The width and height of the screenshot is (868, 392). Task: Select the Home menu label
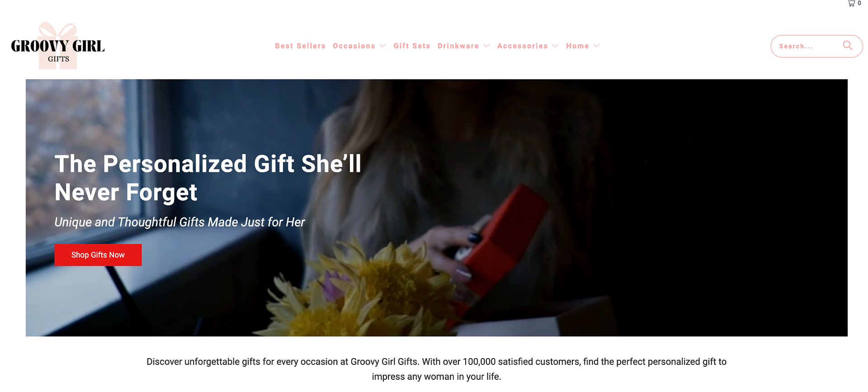coord(577,46)
